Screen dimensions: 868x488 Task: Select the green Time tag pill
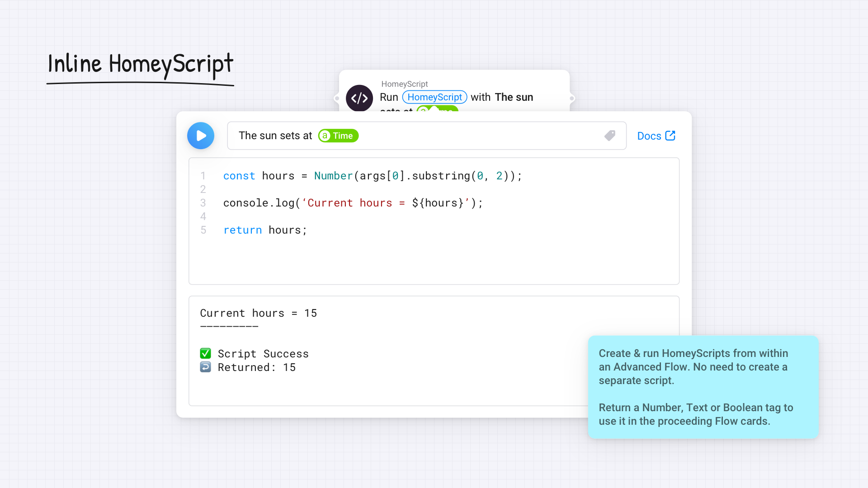click(x=338, y=136)
